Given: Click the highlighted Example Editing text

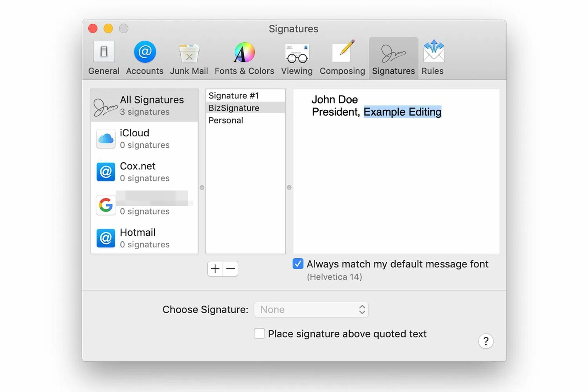Looking at the screenshot, I should coord(403,112).
